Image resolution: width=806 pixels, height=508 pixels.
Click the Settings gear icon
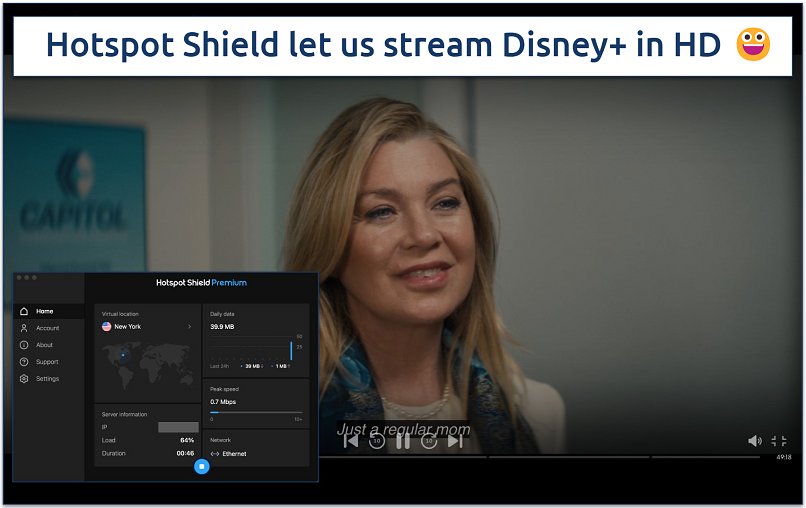coord(24,379)
